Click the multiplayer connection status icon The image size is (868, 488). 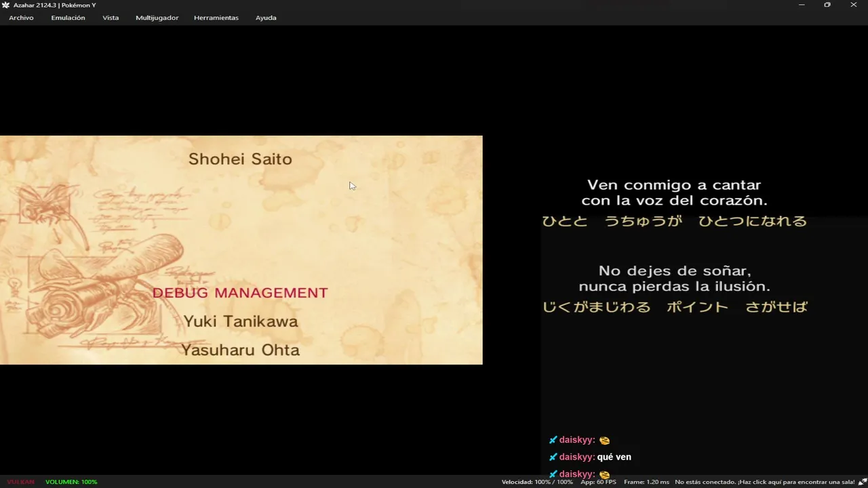point(863,482)
